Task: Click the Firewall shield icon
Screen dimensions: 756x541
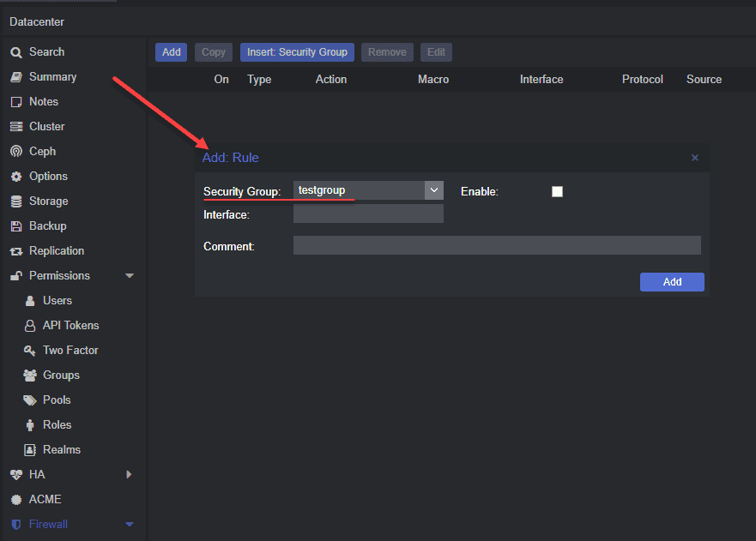Action: (15, 525)
